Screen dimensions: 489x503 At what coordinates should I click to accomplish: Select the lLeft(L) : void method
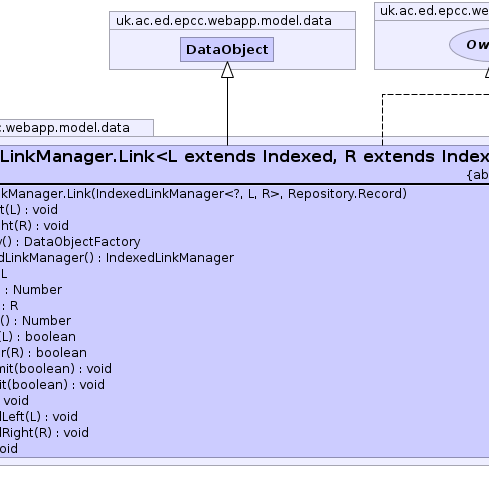click(x=39, y=417)
